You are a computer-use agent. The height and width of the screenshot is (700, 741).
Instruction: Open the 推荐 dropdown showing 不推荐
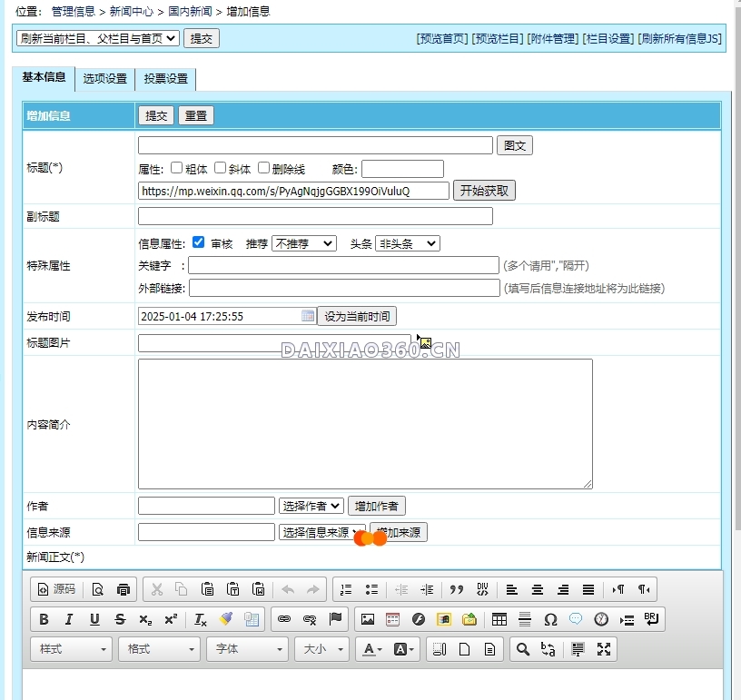304,243
